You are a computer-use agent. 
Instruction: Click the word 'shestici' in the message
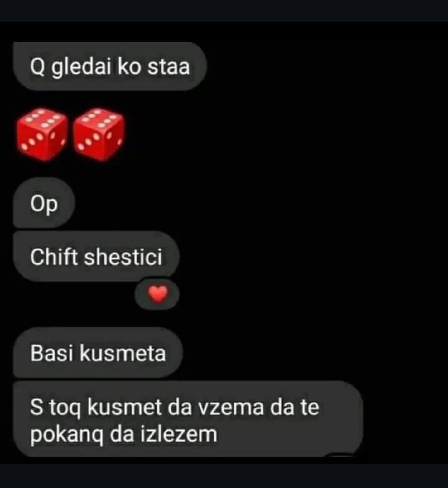[123, 257]
